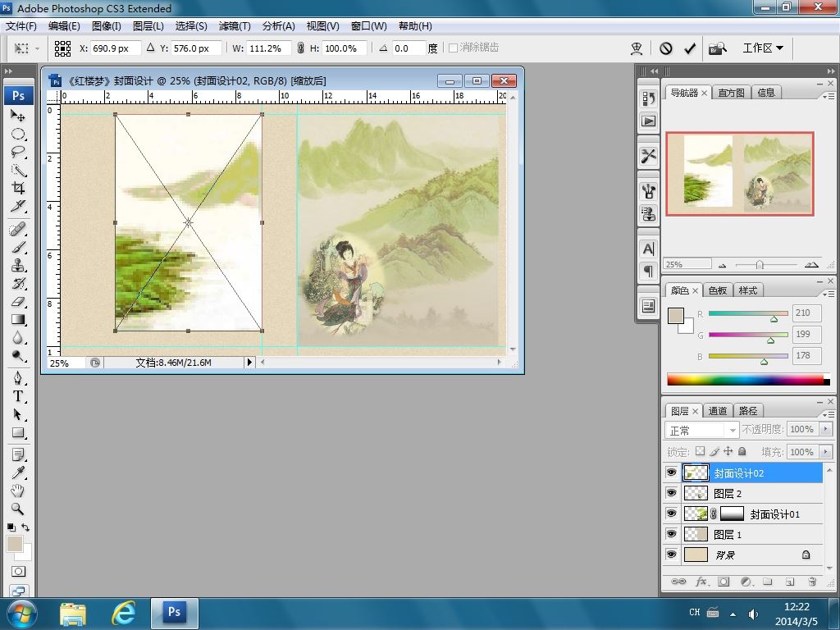Select the History Brush tool
The width and height of the screenshot is (840, 630).
[x=18, y=283]
